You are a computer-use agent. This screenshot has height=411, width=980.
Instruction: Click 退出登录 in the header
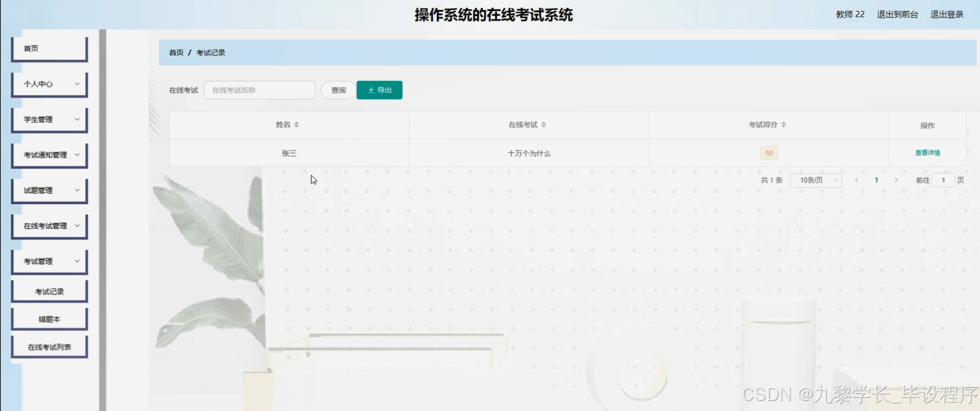(x=947, y=14)
